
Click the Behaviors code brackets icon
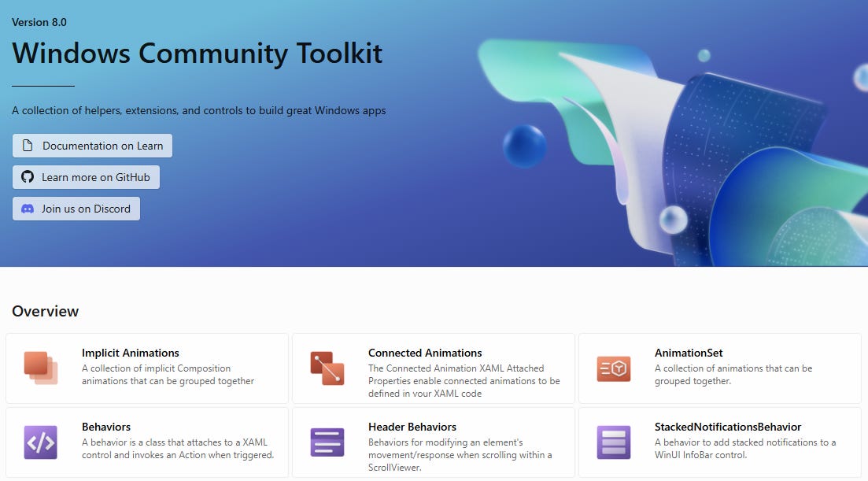(40, 442)
